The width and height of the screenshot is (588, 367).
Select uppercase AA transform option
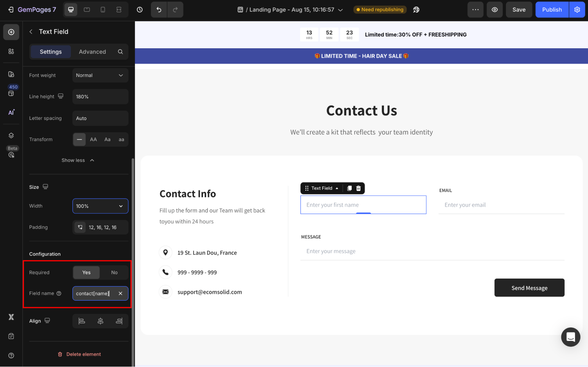93,139
